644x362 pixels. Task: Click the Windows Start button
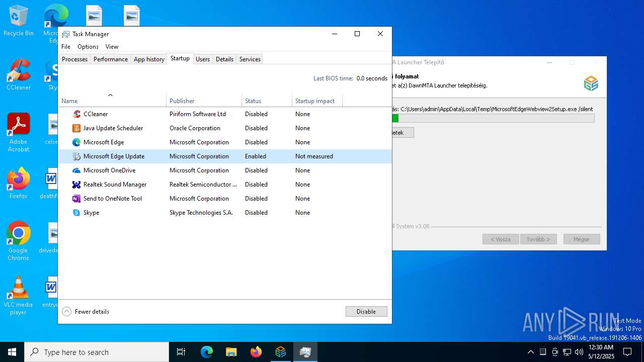pos(12,352)
